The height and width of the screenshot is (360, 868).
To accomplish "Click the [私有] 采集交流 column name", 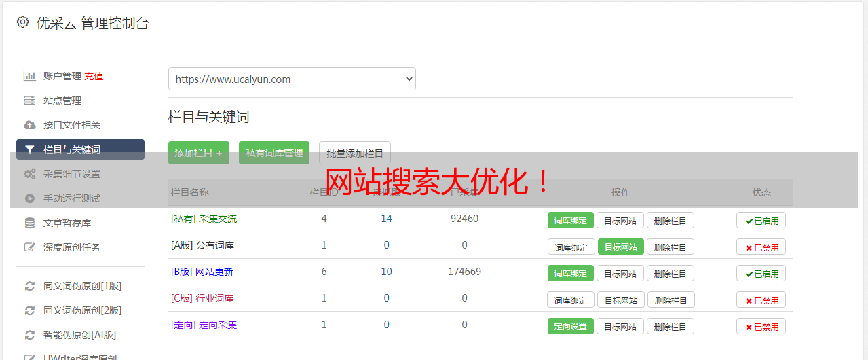I will tap(204, 219).
